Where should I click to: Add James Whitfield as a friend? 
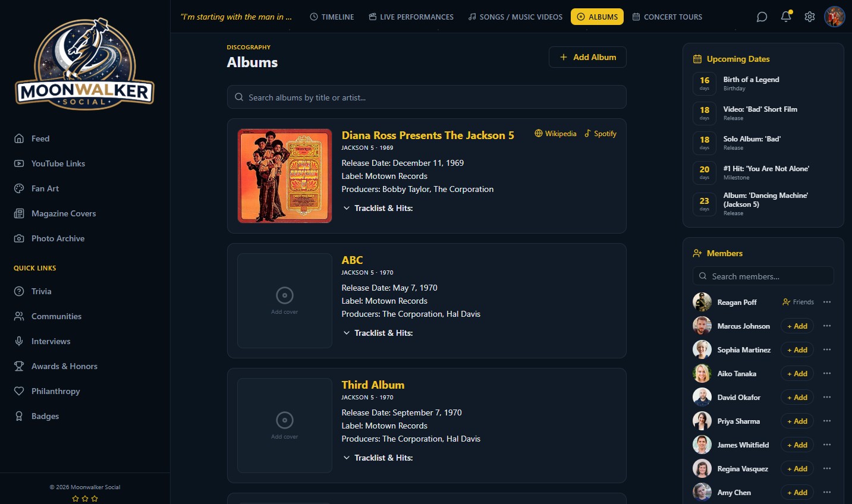pyautogui.click(x=797, y=445)
